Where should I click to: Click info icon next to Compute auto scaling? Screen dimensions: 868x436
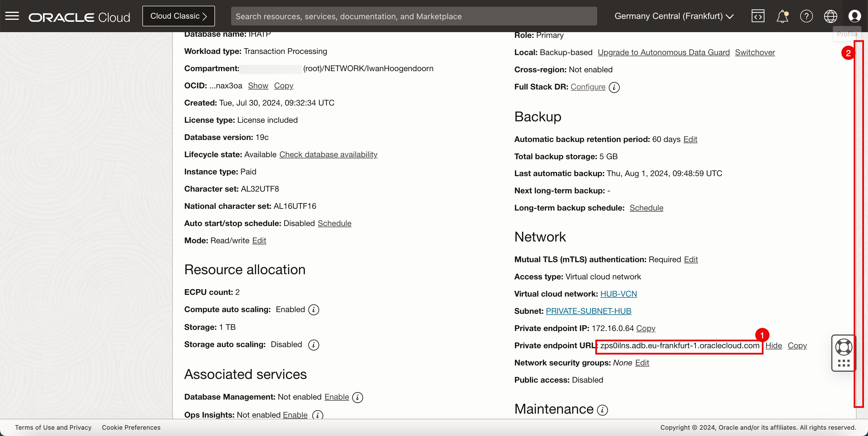pos(313,310)
